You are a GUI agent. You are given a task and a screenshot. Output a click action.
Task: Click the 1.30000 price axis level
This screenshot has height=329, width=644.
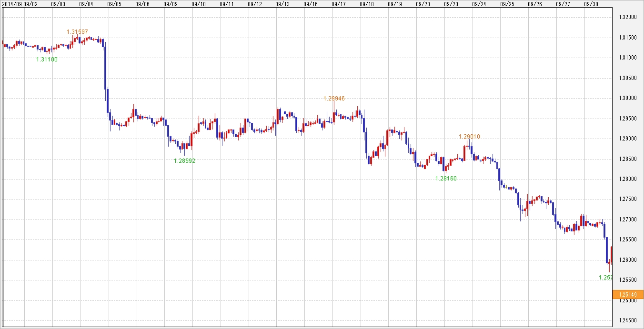tap(627, 98)
